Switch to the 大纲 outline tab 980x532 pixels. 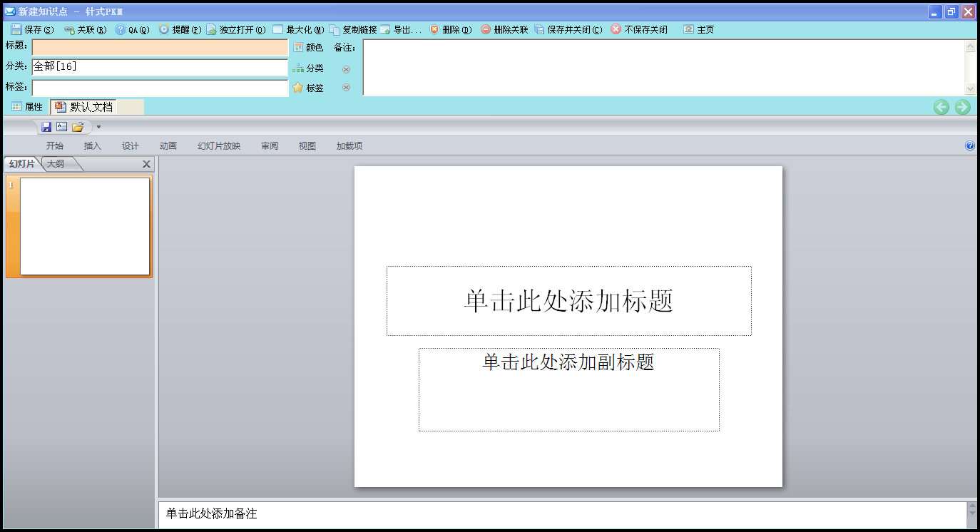(x=56, y=164)
